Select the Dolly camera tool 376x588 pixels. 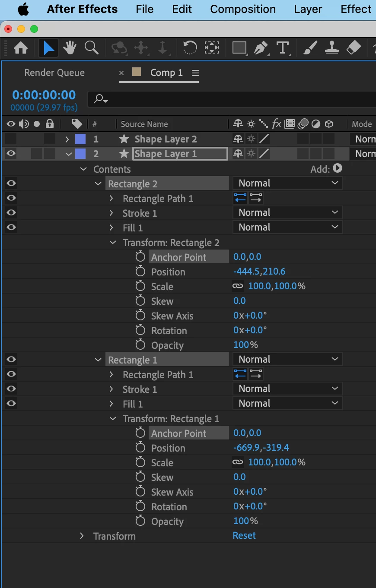(163, 48)
